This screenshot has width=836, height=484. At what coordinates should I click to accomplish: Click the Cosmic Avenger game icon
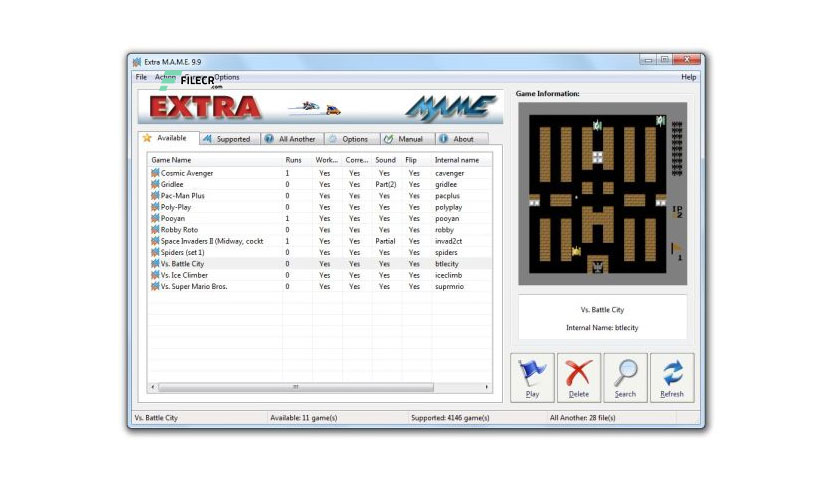[x=155, y=173]
